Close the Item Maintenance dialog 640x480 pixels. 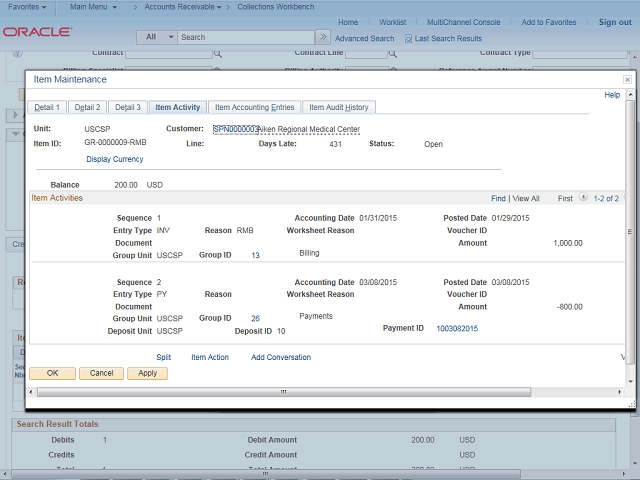click(627, 79)
